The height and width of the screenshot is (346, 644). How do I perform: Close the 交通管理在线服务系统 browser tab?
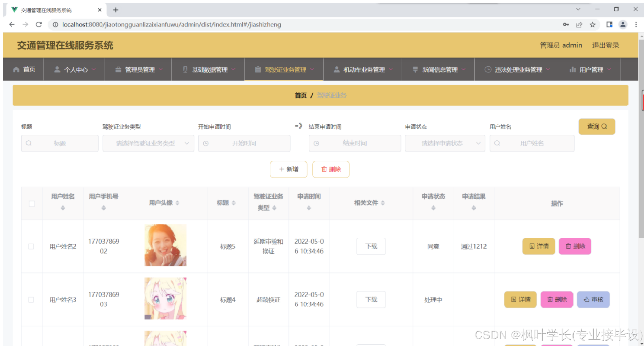pyautogui.click(x=100, y=10)
